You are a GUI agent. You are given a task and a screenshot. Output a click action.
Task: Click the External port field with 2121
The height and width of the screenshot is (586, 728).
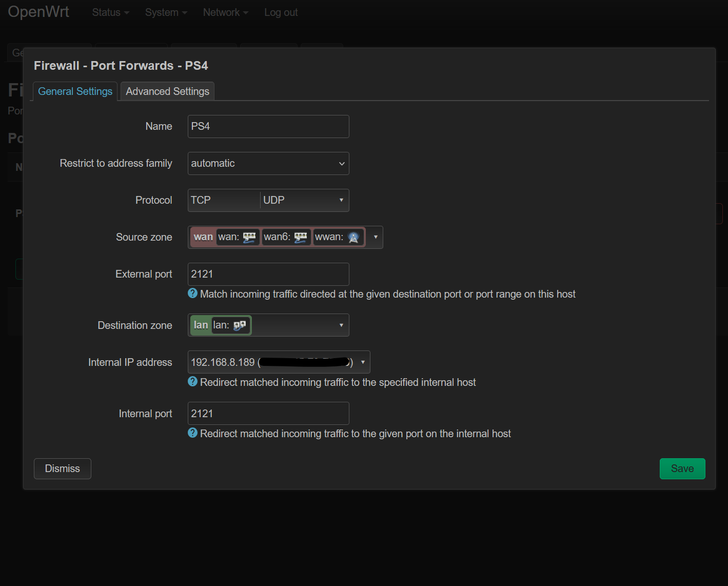pyautogui.click(x=268, y=274)
